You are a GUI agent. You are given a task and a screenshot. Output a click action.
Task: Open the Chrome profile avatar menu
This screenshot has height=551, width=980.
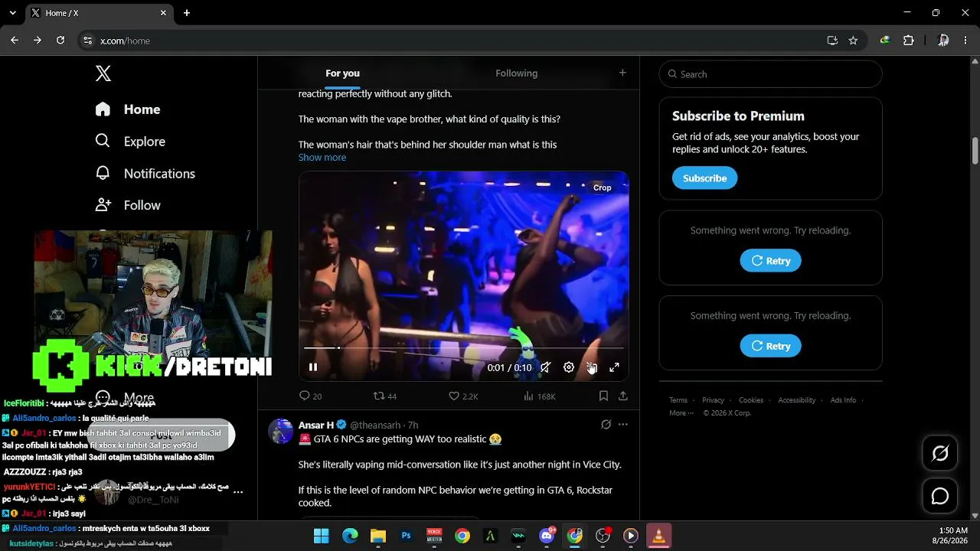943,41
